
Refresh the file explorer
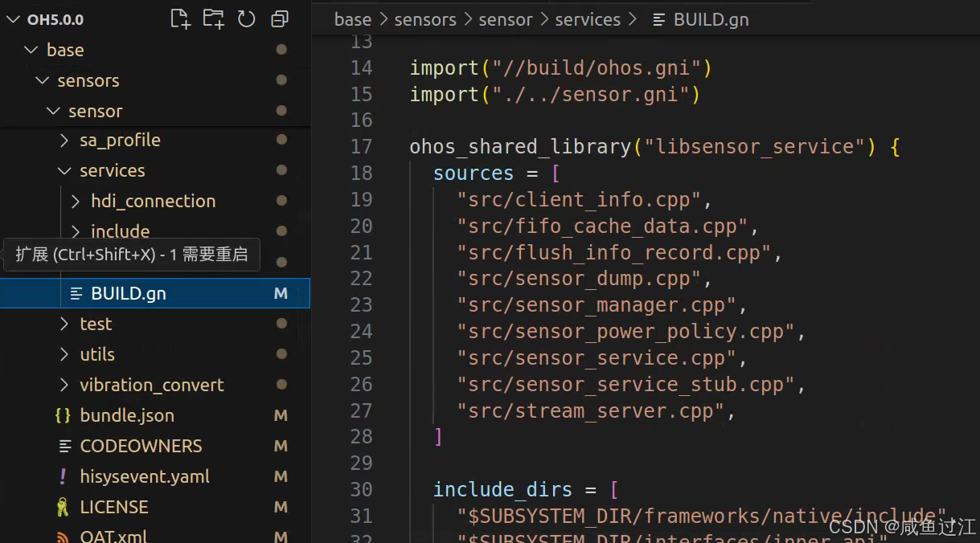(x=246, y=18)
